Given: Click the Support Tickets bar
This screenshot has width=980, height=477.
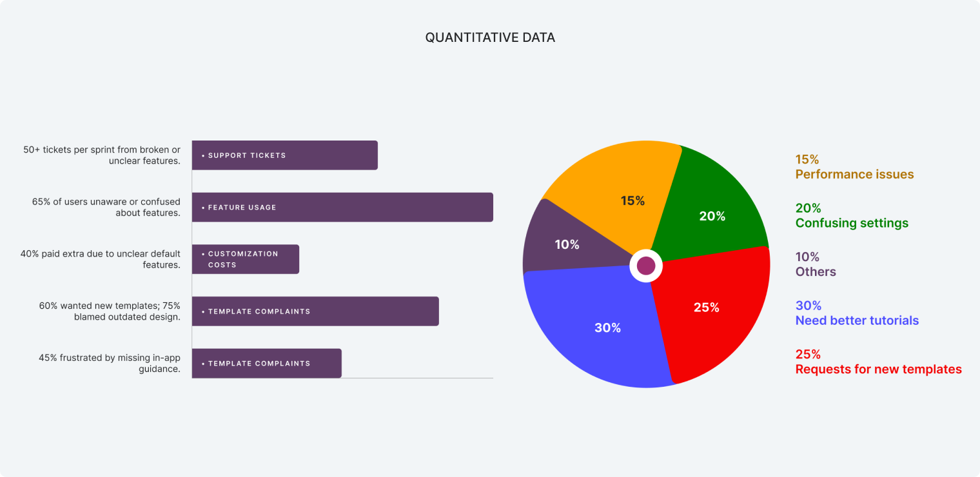Looking at the screenshot, I should point(284,155).
